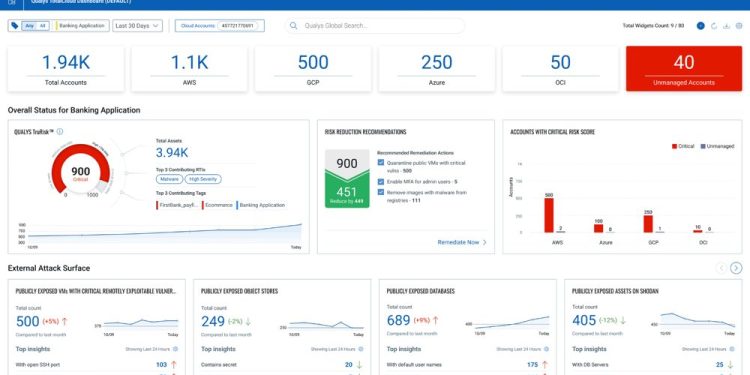Click the info icon in Exposed Databases insights
Screen dimensions: 750x375
[x=546, y=349]
